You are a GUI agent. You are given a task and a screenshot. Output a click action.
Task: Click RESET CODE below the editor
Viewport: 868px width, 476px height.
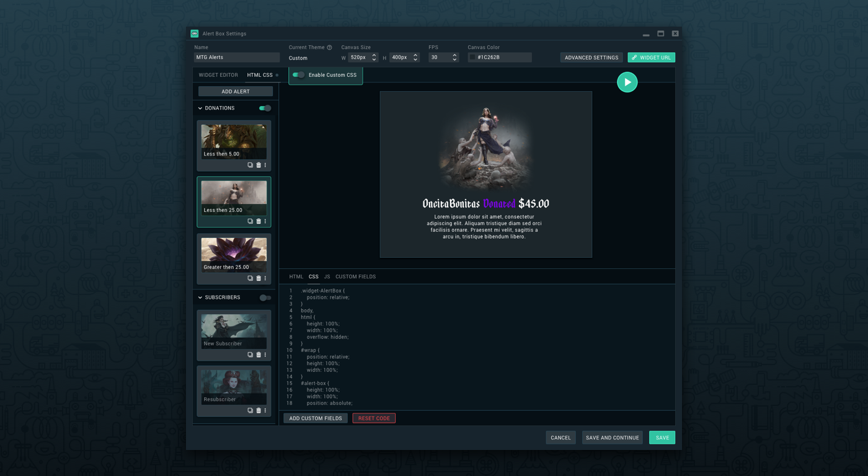374,418
